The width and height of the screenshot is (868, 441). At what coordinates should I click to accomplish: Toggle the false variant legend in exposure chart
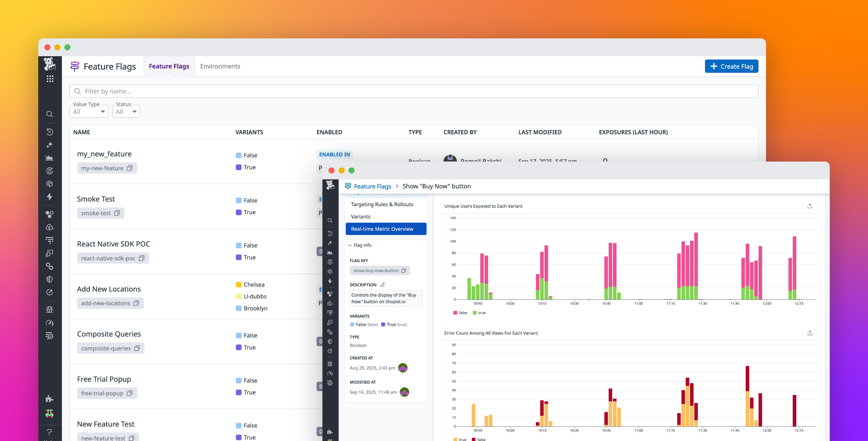point(460,313)
